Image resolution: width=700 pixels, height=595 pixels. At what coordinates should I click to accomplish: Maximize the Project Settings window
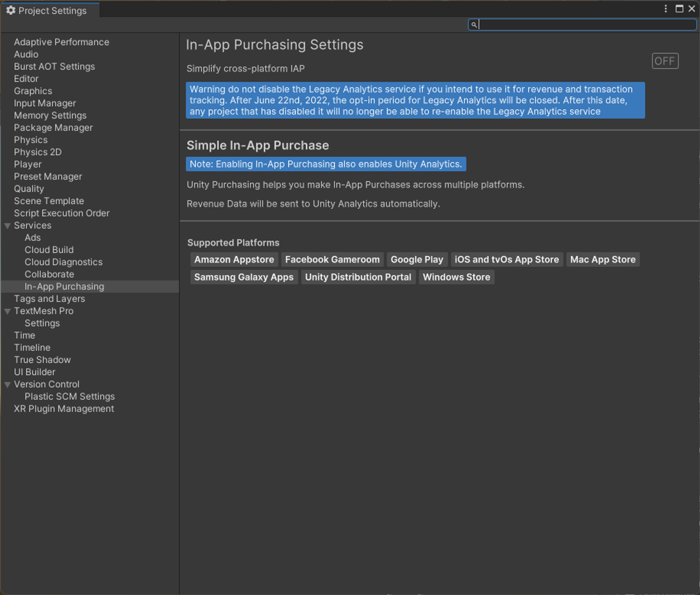pos(679,9)
